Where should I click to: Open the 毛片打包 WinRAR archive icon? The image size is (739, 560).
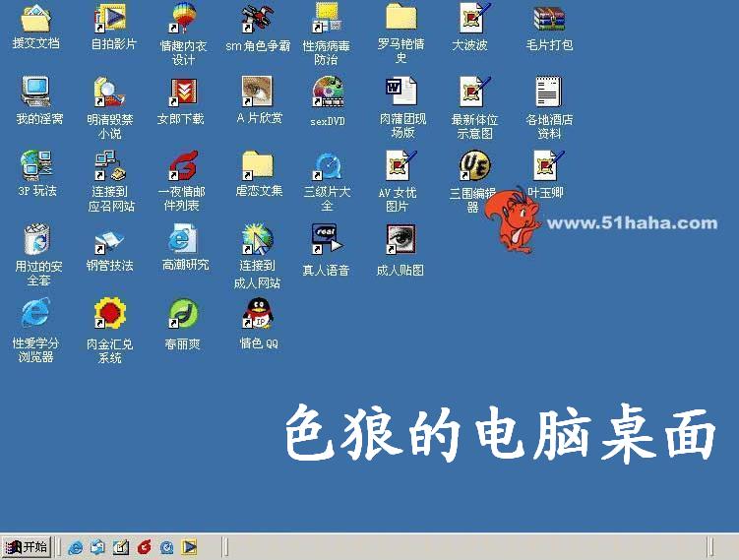click(x=548, y=18)
